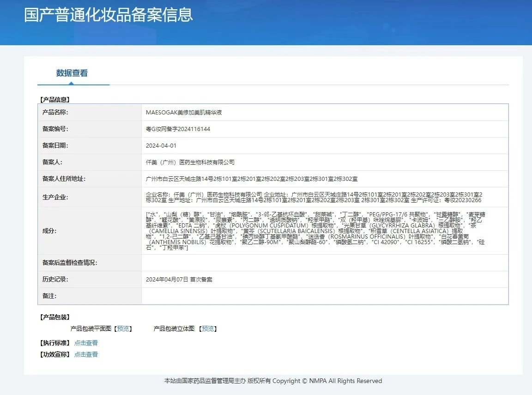Click the 成分 ingredient list text
The image size is (532, 395).
315,231
